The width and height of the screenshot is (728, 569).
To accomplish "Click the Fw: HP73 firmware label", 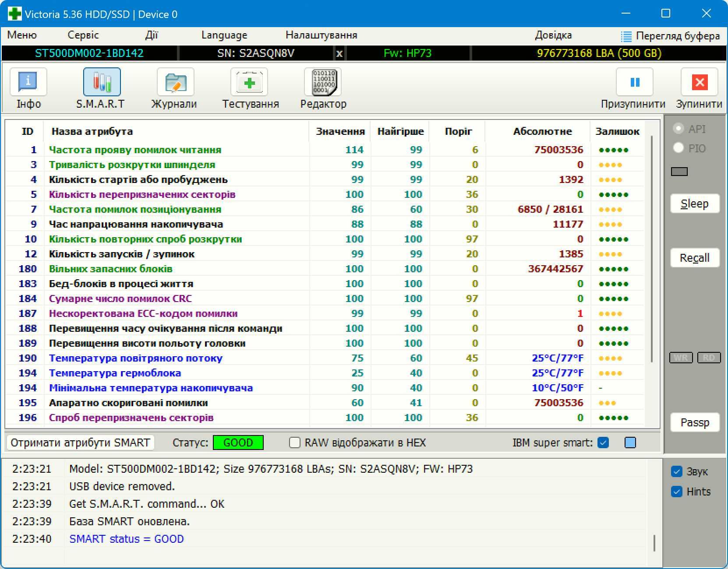I will pyautogui.click(x=407, y=53).
